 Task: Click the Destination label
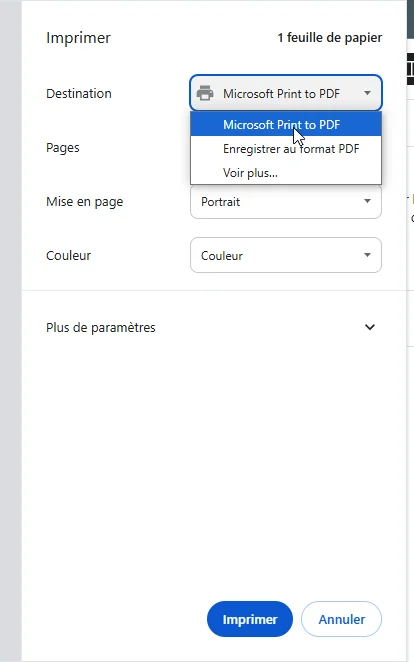click(79, 93)
